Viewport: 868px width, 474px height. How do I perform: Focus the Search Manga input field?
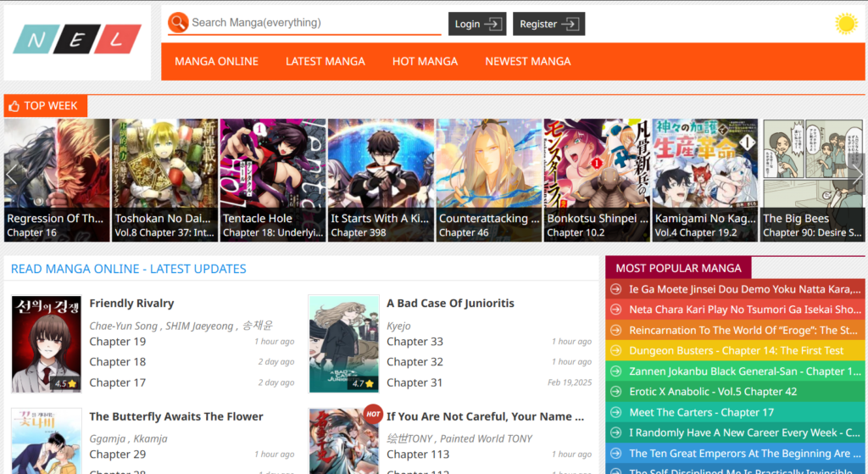point(315,23)
